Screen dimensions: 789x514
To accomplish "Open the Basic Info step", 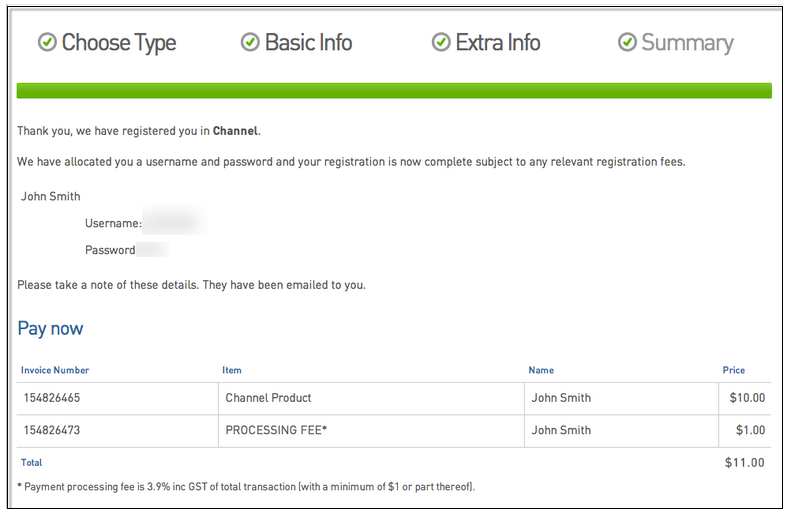I will (308, 43).
